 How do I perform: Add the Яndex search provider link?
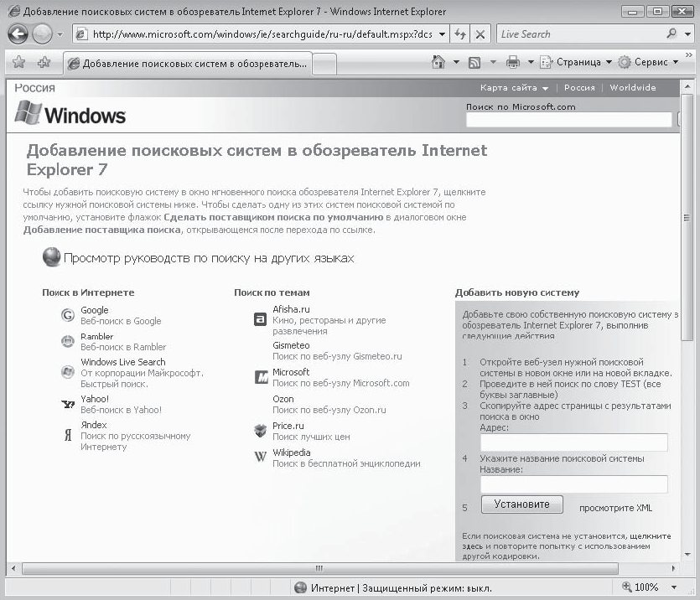tap(94, 425)
